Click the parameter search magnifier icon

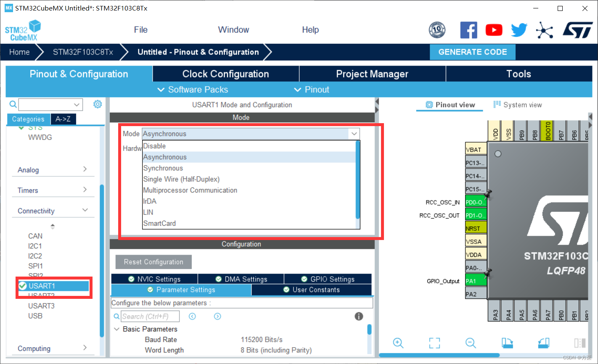pos(116,317)
